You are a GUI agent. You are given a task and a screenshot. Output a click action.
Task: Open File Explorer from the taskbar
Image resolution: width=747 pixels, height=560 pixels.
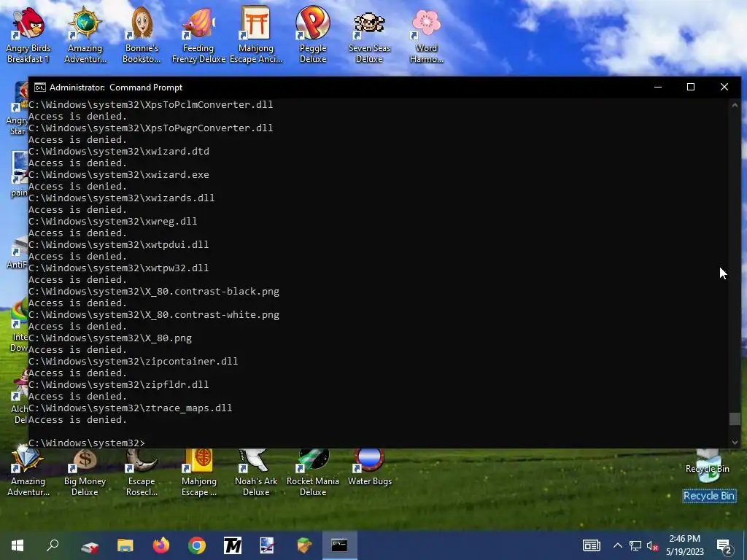coord(125,545)
